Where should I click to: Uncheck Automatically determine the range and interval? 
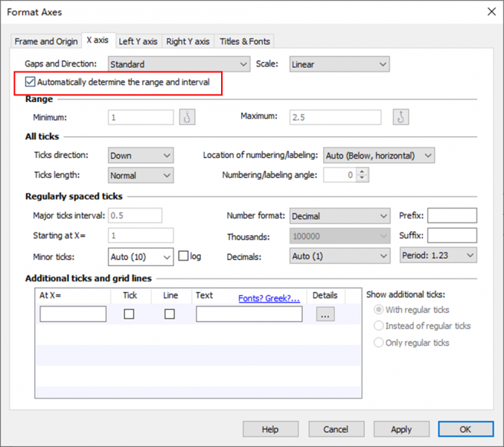(31, 82)
